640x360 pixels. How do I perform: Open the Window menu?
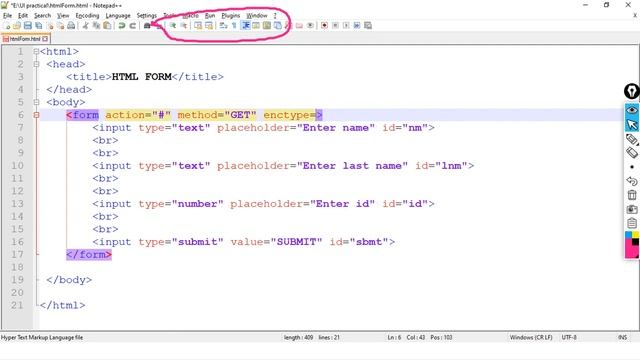pos(257,16)
